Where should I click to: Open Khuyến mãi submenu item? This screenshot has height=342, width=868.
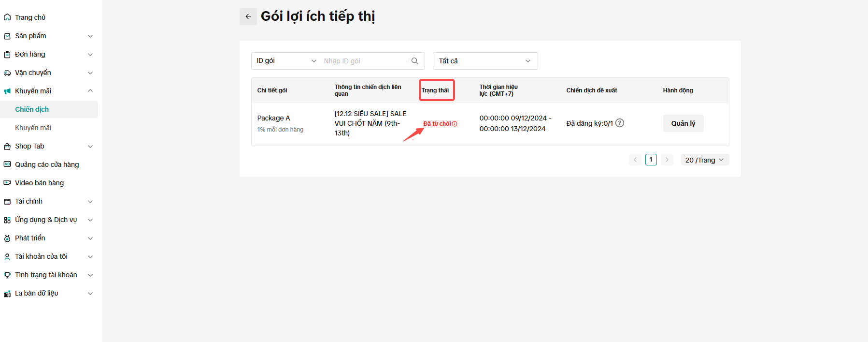[x=33, y=128]
